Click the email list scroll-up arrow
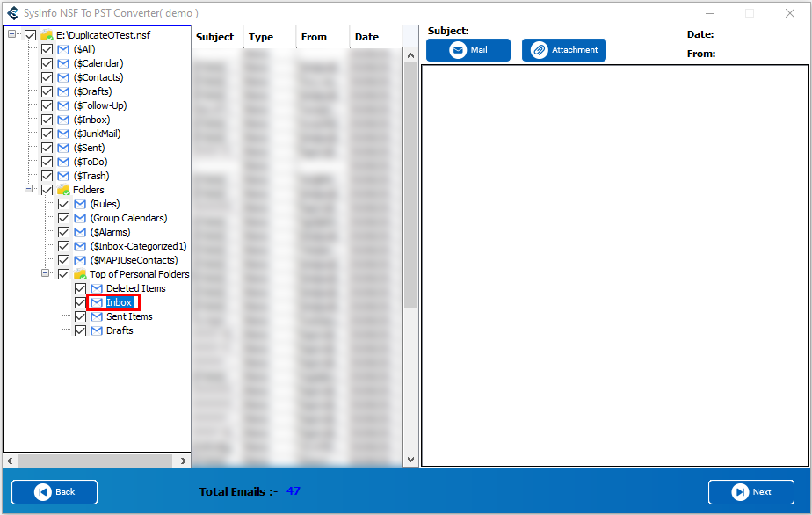This screenshot has height=515, width=812. point(410,54)
